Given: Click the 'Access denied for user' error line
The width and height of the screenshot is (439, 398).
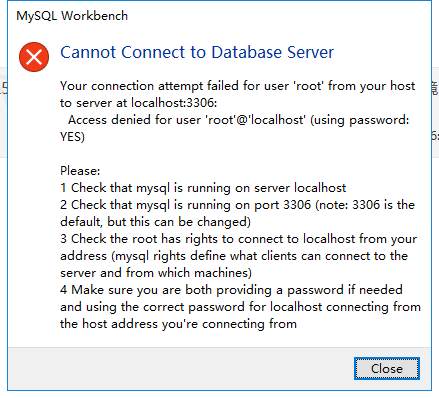Looking at the screenshot, I should (239, 120).
